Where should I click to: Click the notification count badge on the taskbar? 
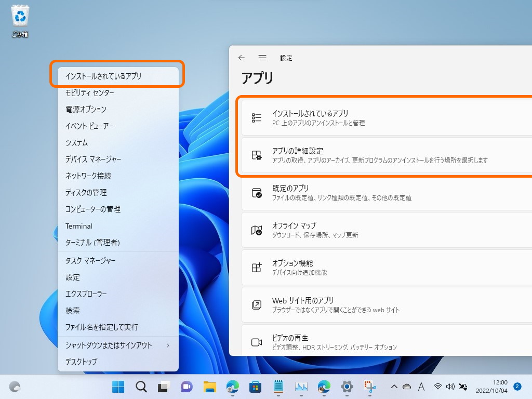517,387
